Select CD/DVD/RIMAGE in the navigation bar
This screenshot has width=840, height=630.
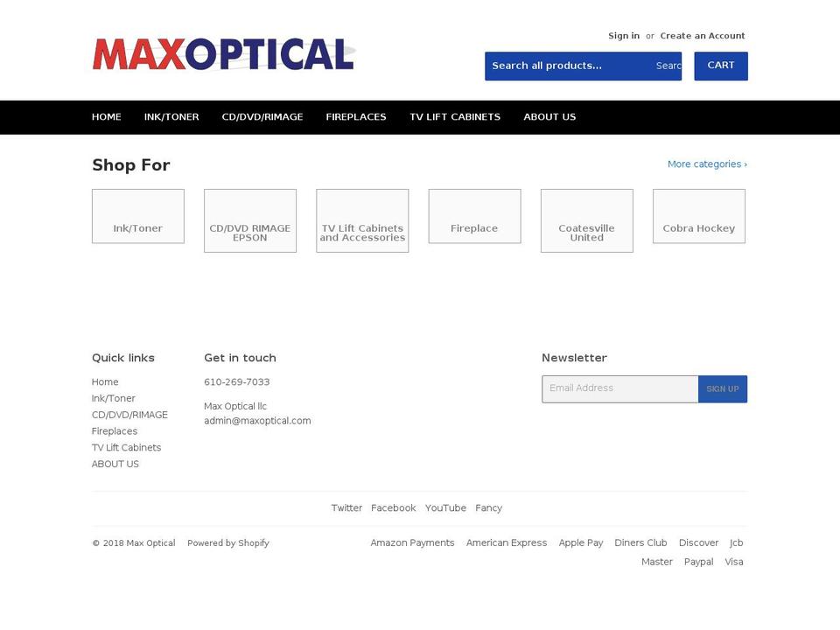(262, 116)
